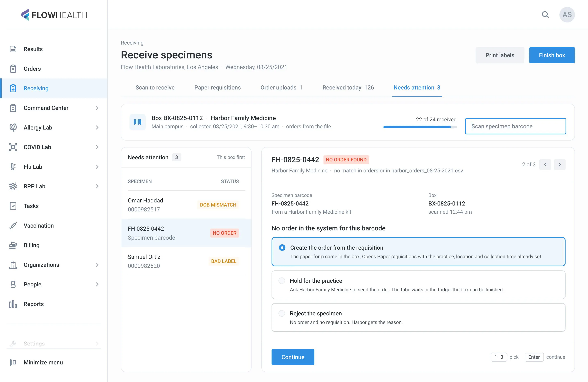Click the FlowHealth logo
The height and width of the screenshot is (382, 588).
pyautogui.click(x=54, y=15)
